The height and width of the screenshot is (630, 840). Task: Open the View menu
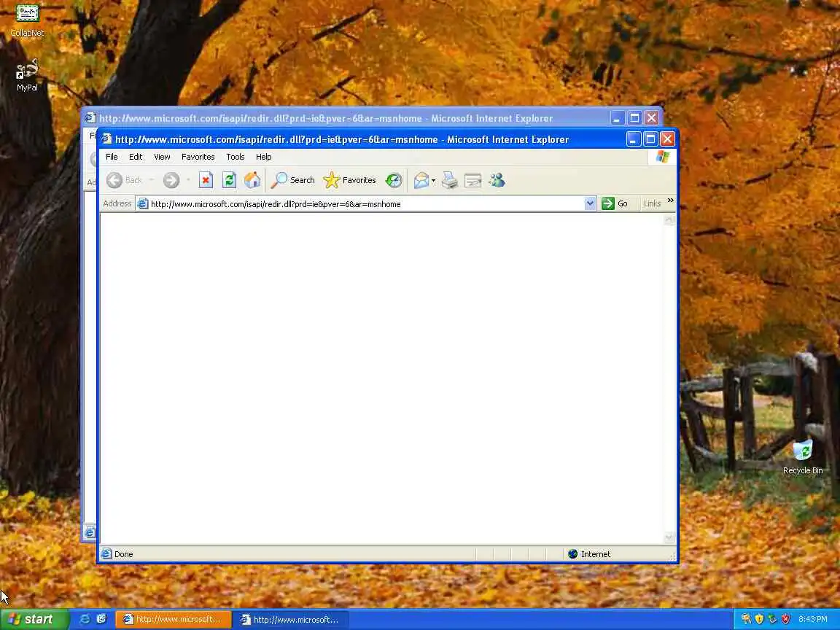click(x=162, y=157)
